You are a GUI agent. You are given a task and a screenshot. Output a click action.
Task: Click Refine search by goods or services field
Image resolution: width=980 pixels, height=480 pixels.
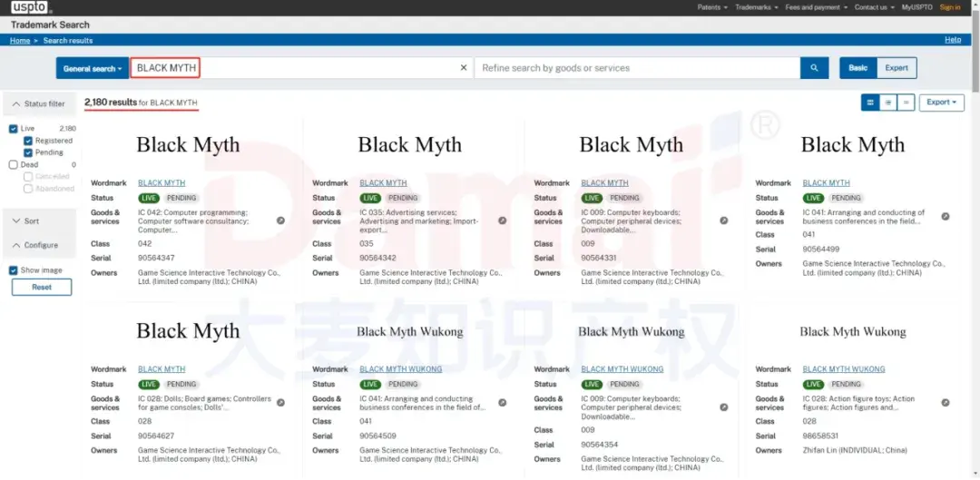637,68
